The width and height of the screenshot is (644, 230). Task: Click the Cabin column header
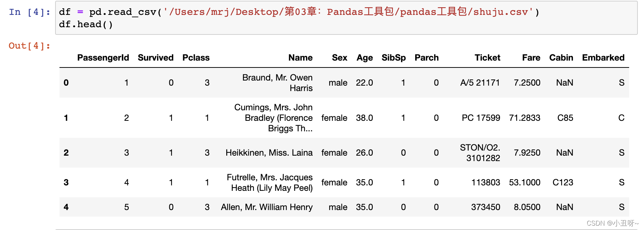(x=561, y=58)
